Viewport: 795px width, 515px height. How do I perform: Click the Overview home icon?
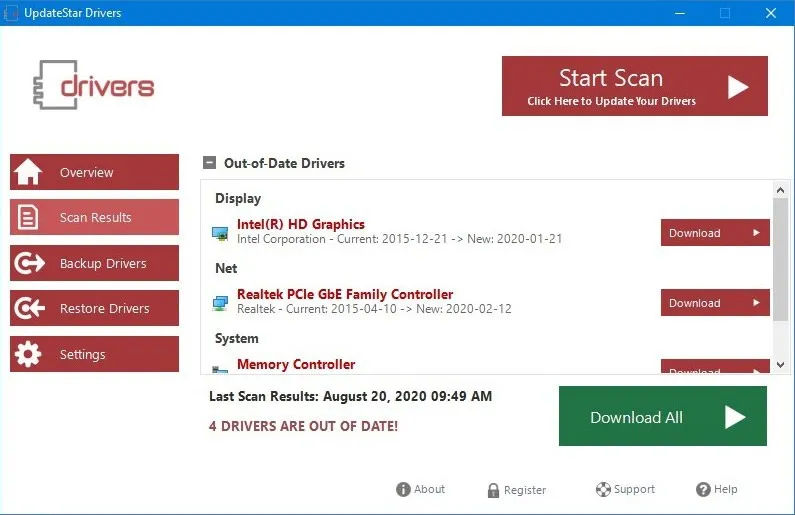[x=28, y=172]
